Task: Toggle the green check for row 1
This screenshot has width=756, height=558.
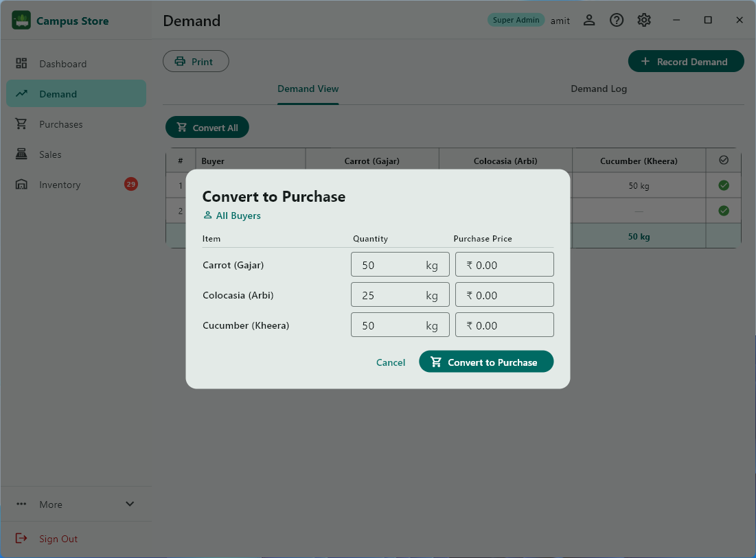Action: pyautogui.click(x=724, y=185)
